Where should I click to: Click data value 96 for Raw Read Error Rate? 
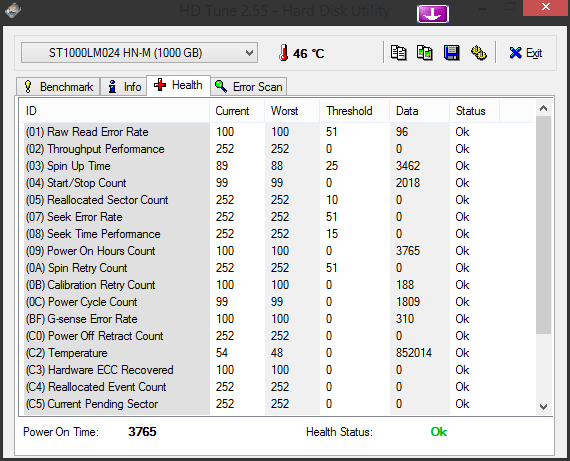pyautogui.click(x=402, y=132)
